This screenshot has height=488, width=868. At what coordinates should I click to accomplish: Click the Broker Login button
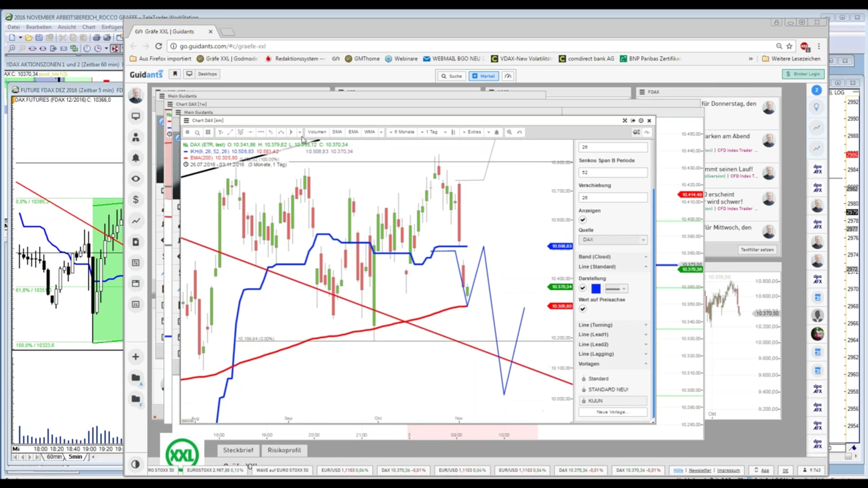pos(803,74)
